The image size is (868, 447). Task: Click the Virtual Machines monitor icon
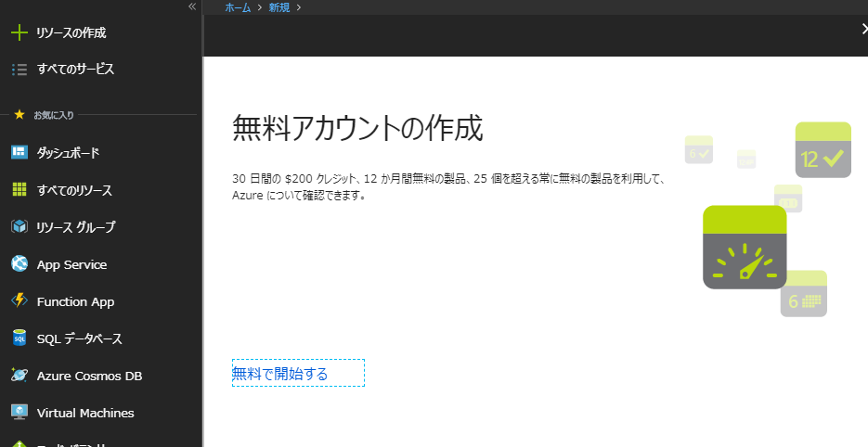19,413
